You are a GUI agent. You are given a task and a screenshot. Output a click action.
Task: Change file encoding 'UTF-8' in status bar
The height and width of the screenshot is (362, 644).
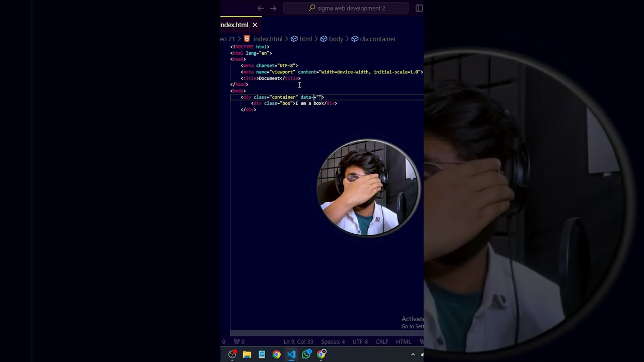click(x=360, y=341)
